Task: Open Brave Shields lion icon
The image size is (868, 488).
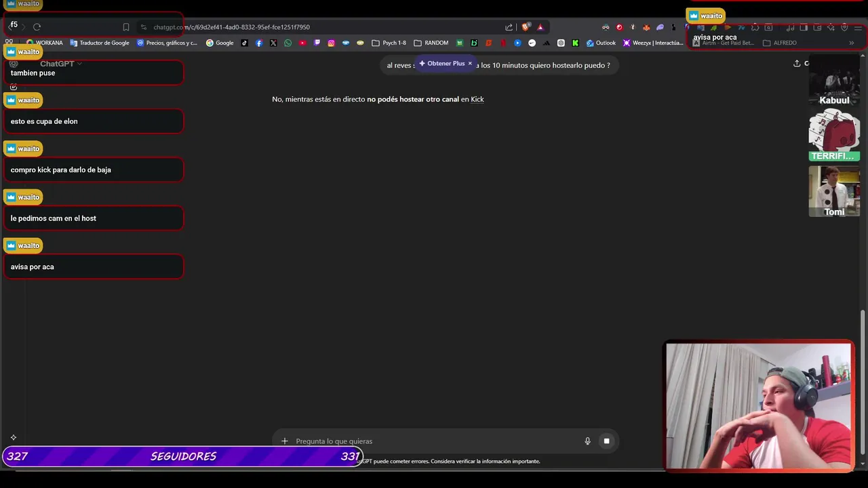Action: pos(526,27)
